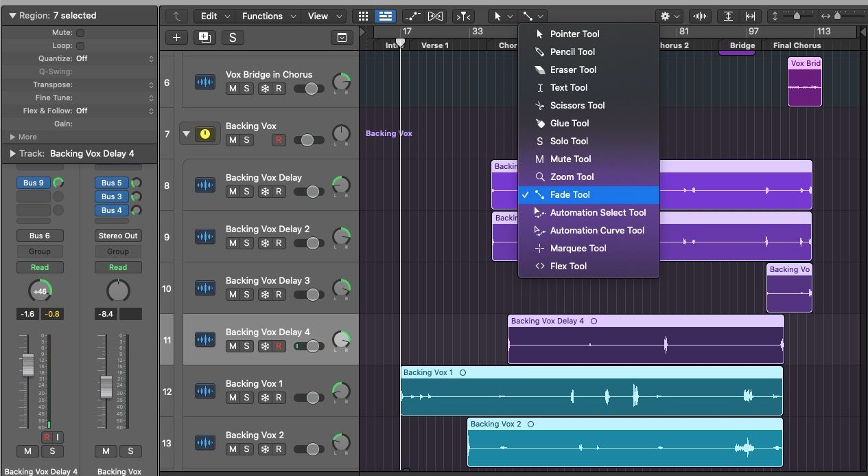Open the snap settings gear dropdown
This screenshot has height=476, width=868.
coord(669,16)
